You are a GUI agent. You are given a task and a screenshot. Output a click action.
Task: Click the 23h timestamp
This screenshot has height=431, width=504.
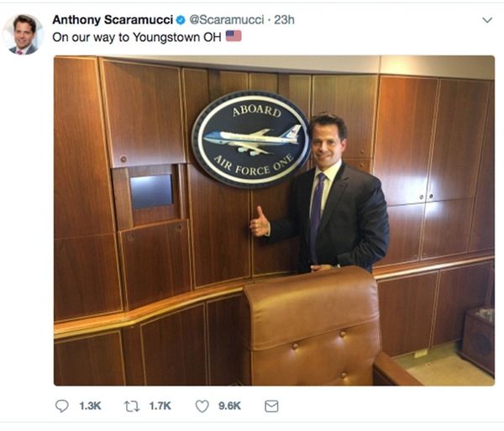point(284,20)
